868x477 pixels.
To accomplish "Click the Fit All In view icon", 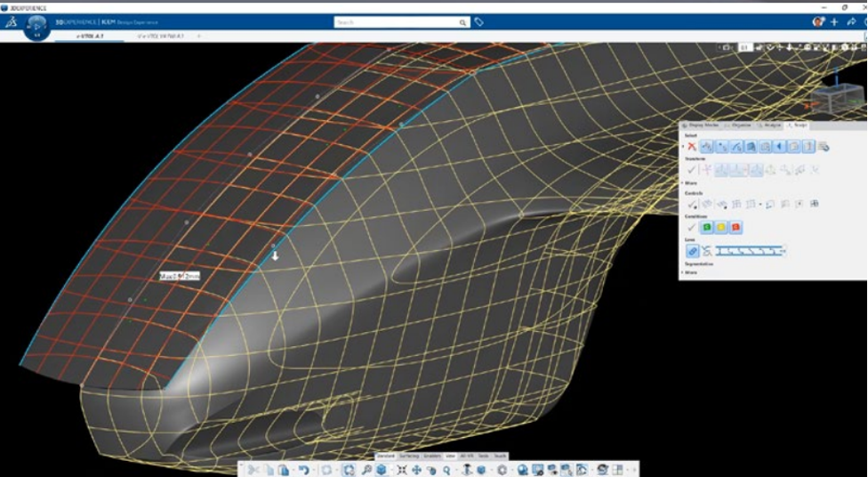I will tap(348, 469).
